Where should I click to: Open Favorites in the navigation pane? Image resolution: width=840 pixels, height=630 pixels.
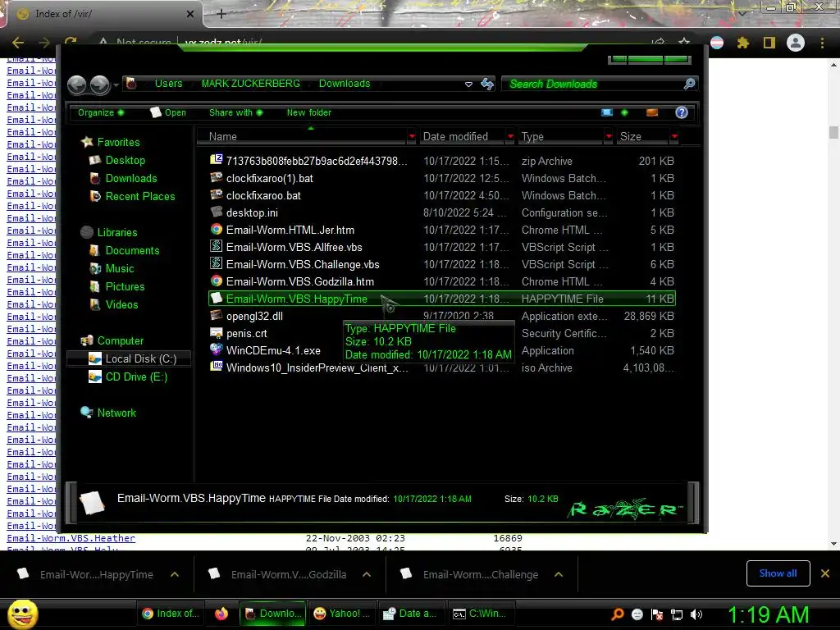(x=118, y=142)
